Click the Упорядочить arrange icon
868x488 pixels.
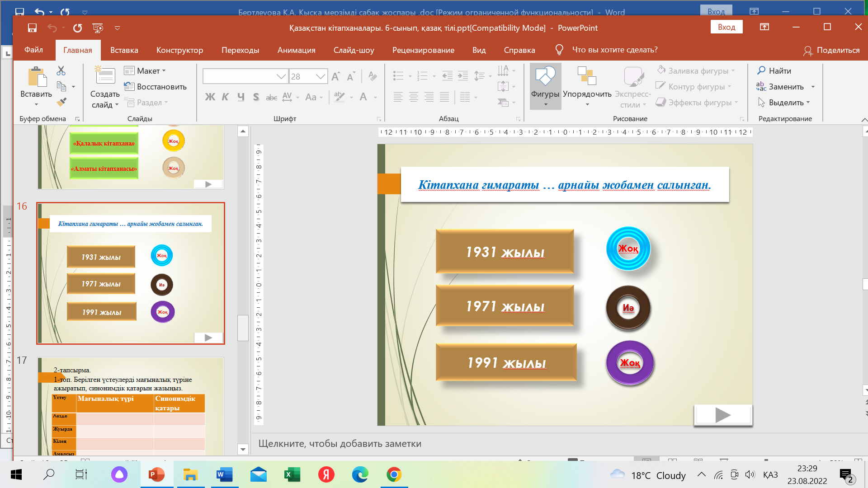587,76
